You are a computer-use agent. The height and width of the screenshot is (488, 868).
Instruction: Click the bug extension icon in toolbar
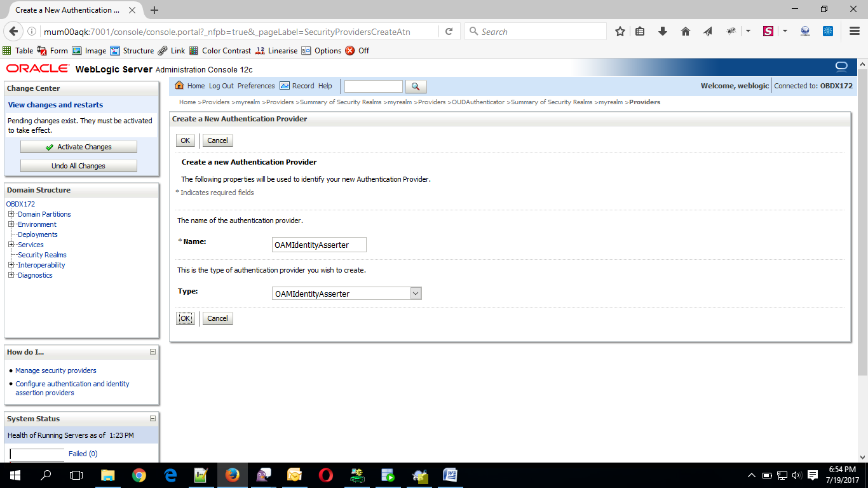click(x=731, y=31)
